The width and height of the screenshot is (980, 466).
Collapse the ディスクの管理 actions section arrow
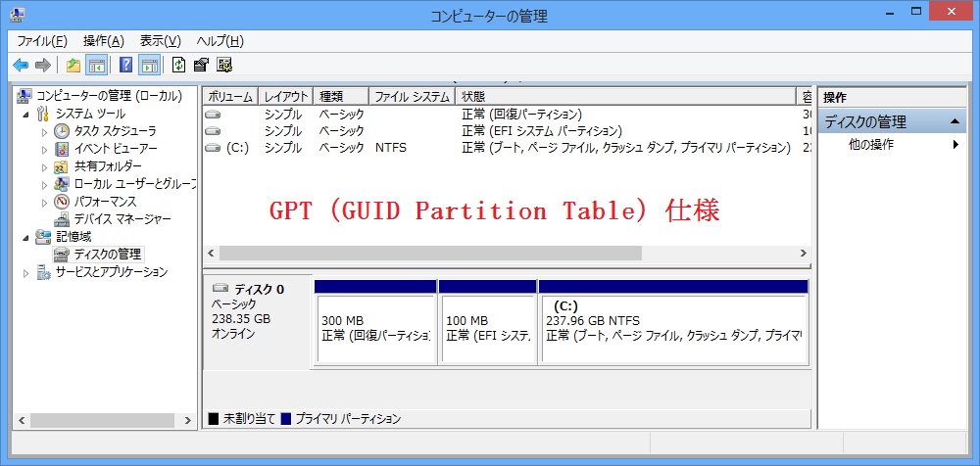[x=955, y=121]
